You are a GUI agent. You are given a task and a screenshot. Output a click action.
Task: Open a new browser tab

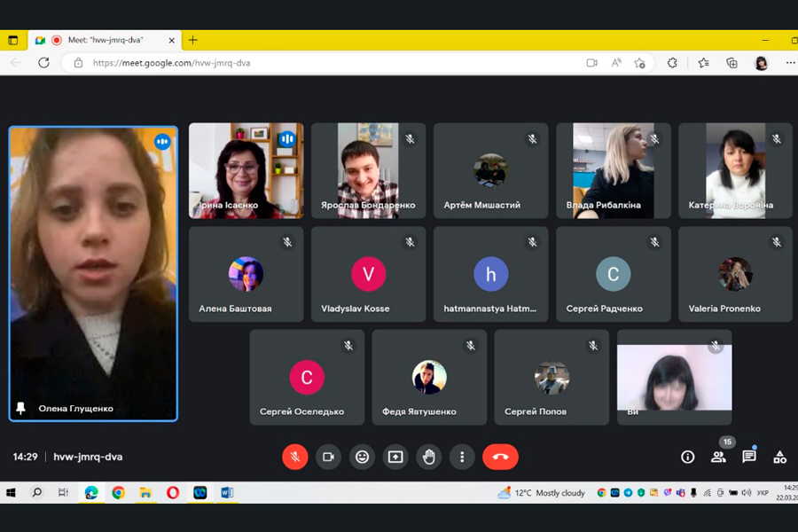tap(193, 40)
